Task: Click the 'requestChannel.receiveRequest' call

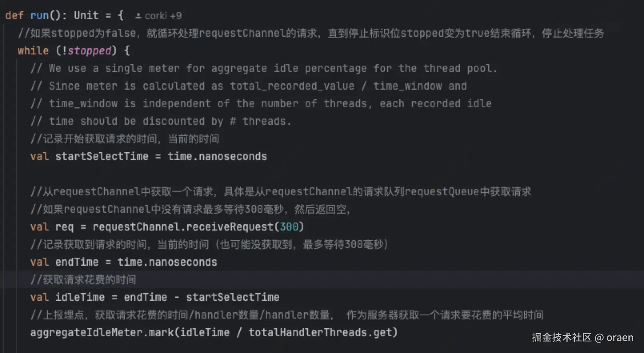Action: click(x=183, y=227)
